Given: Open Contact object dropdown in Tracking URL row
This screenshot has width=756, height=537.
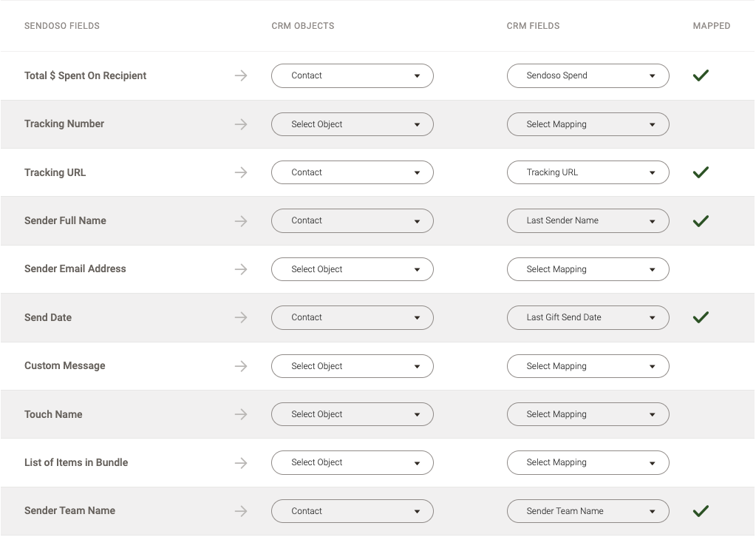Looking at the screenshot, I should tap(353, 172).
